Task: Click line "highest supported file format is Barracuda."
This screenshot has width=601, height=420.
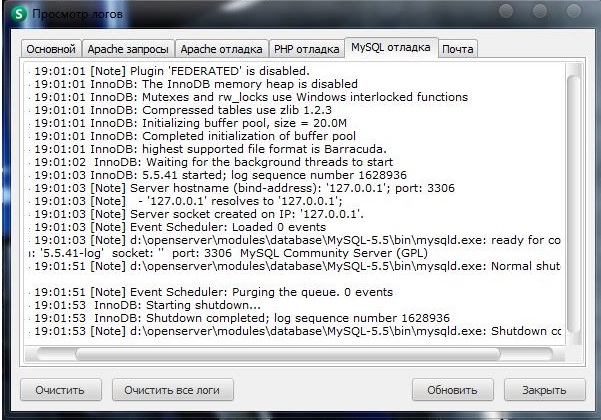Action: coord(210,149)
